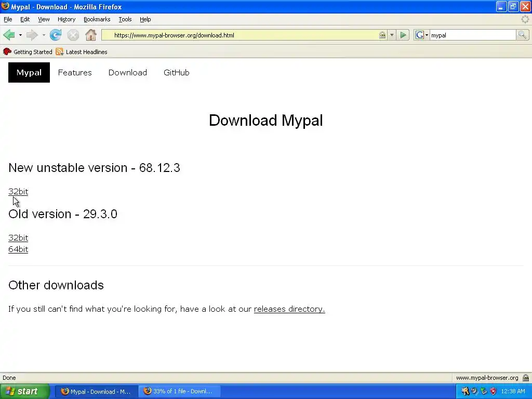Click the Forward arrow button

(32, 35)
